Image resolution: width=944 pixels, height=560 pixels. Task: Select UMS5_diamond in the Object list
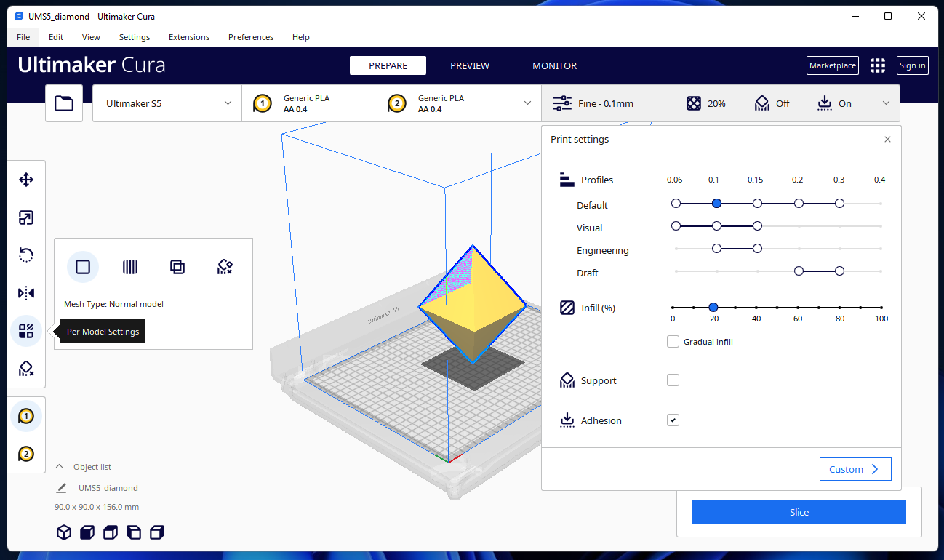(108, 488)
